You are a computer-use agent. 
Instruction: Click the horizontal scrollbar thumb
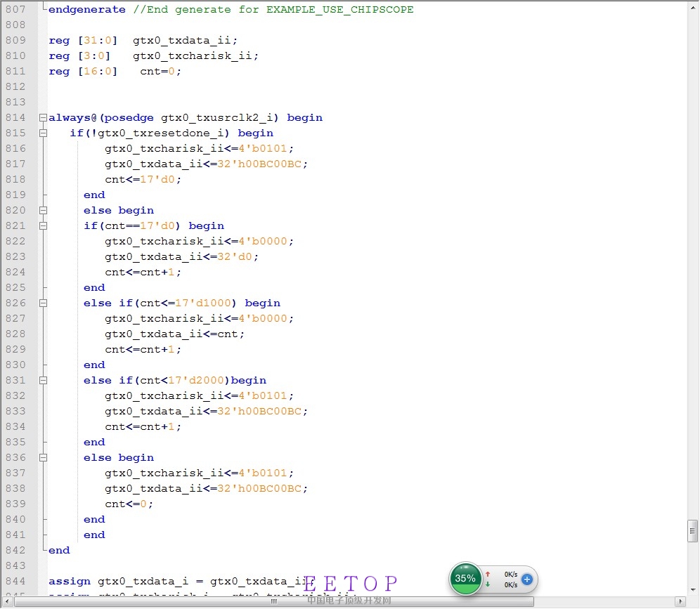coord(274,602)
